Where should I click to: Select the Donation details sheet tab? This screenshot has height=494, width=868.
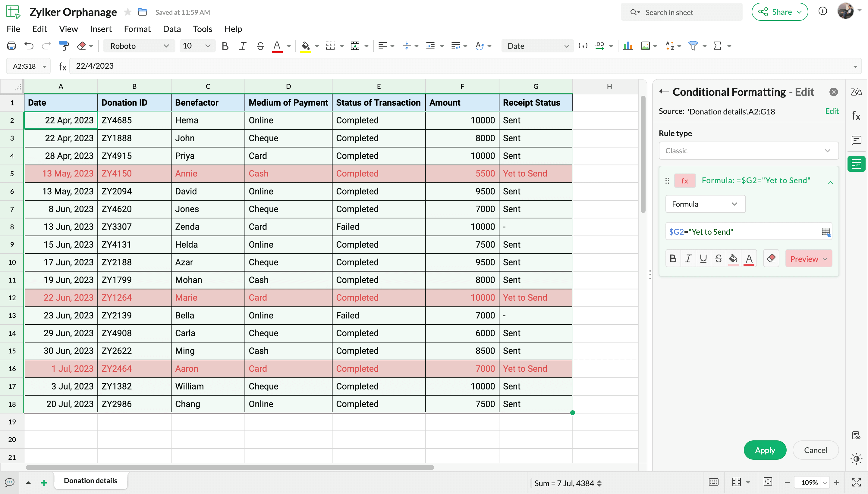tap(90, 480)
